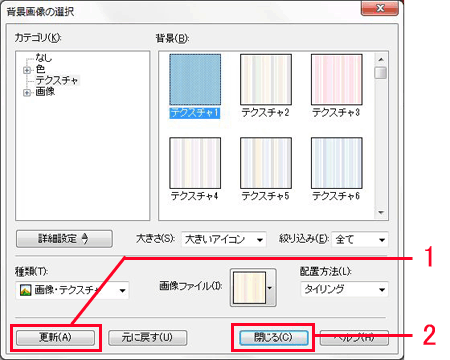Select the テクスチャ3 pink striped thumbnail

point(337,80)
